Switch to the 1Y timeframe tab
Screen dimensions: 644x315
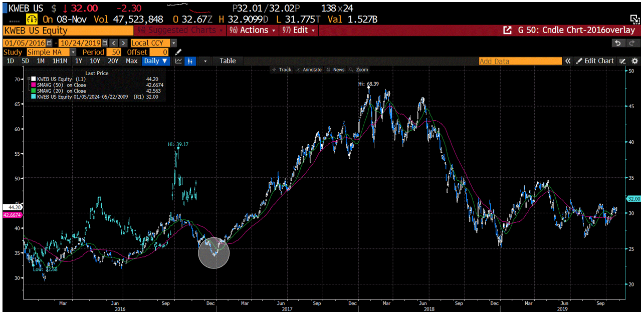point(78,61)
